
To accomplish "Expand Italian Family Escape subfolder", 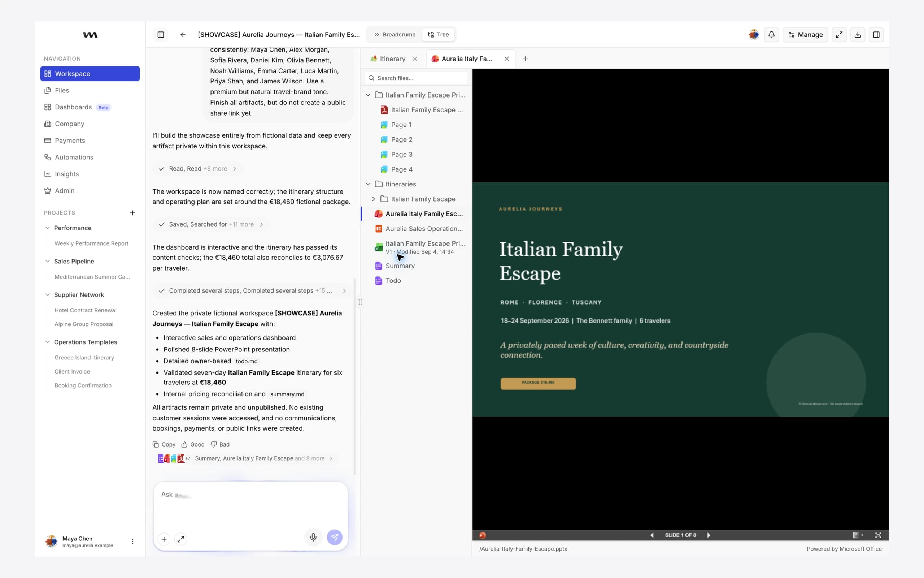I will pyautogui.click(x=374, y=199).
